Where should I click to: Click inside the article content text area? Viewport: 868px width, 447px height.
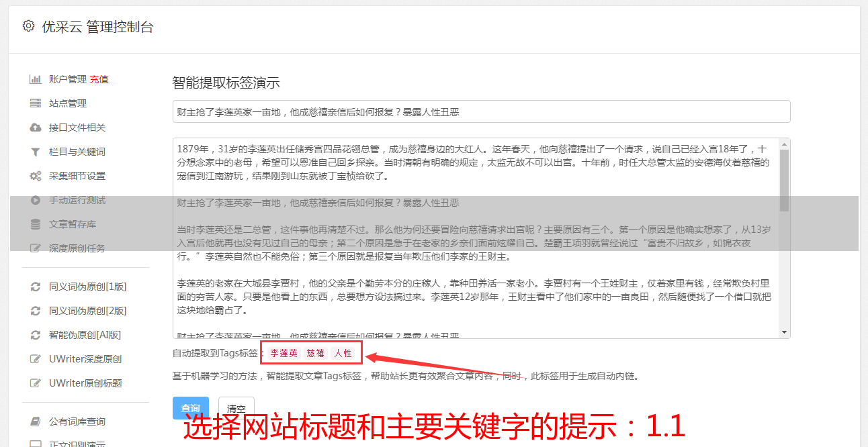pos(476,238)
